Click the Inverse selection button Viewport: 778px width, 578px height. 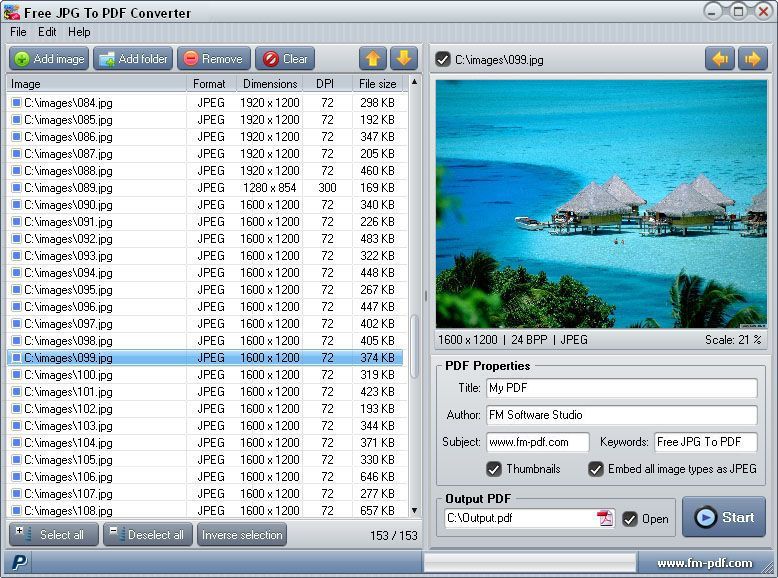[x=241, y=535]
